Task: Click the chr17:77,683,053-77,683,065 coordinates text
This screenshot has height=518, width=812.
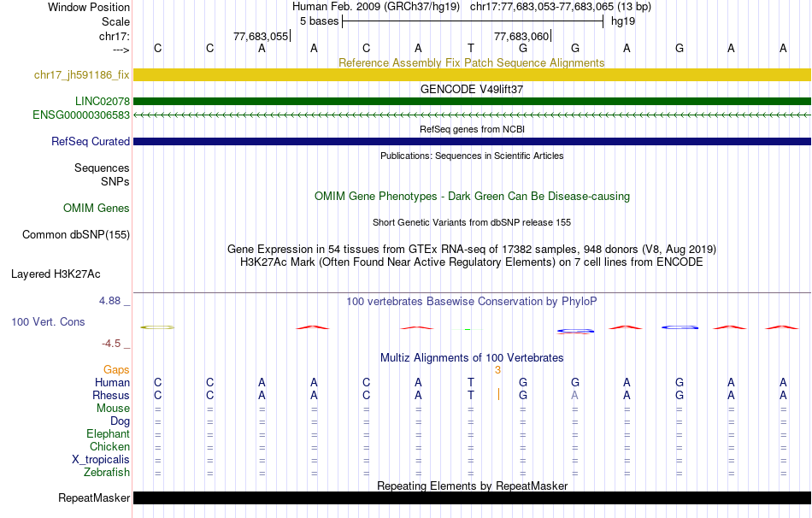Action: [542, 7]
